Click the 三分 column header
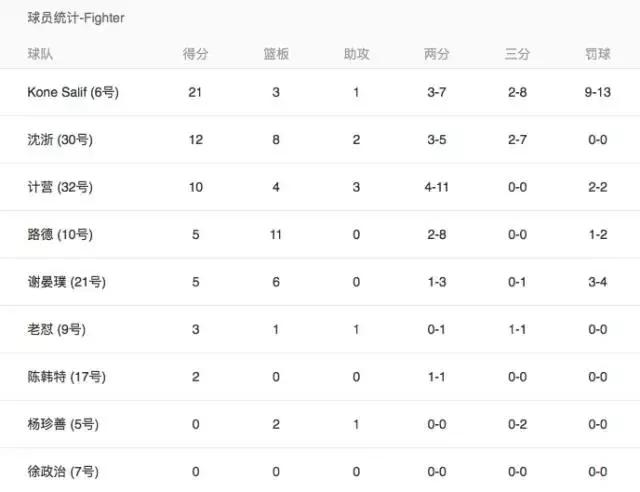This screenshot has height=492, width=640. [518, 54]
